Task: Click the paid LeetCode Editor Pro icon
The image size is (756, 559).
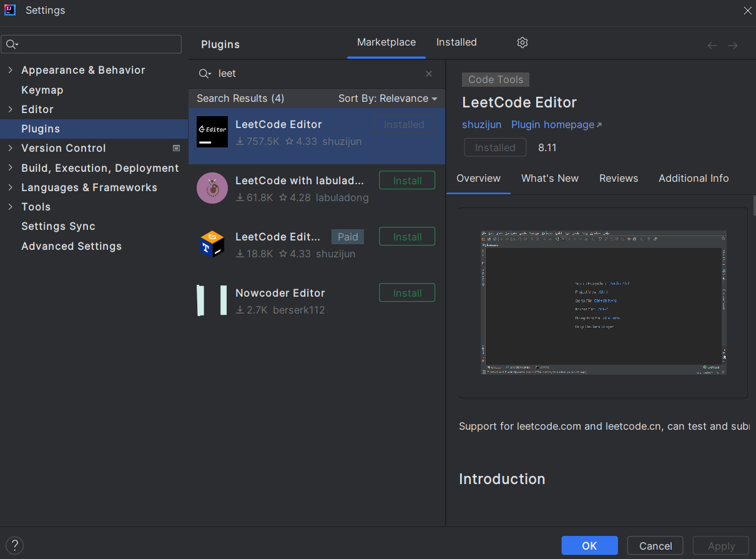Action: click(x=212, y=244)
